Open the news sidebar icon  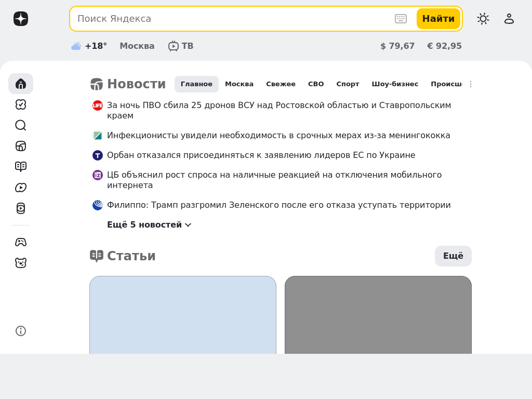[x=21, y=146]
